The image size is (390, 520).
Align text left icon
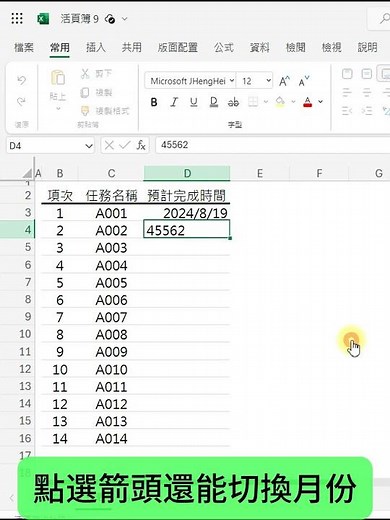click(347, 92)
